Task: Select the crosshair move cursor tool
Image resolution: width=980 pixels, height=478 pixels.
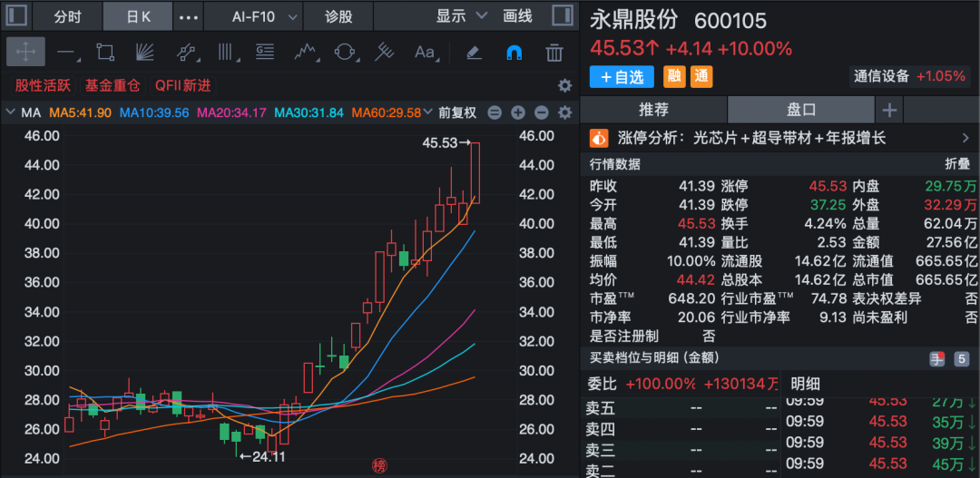Action: coord(25,52)
